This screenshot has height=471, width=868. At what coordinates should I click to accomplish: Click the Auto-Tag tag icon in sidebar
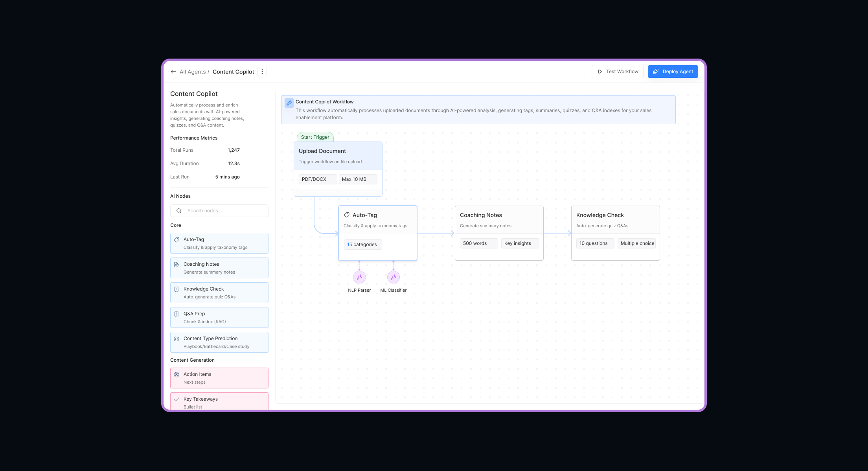click(177, 239)
